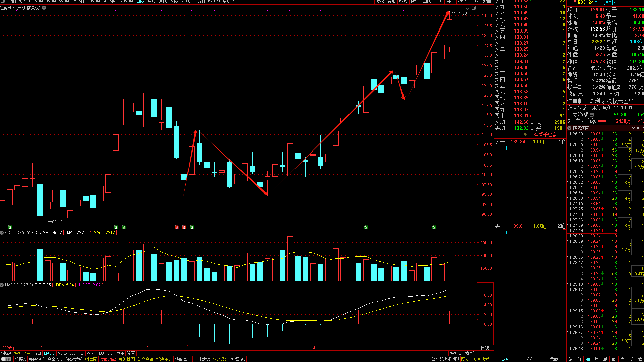Select the 细 detail view button
Image resolution: width=644 pixels, height=362 pixels.
click(x=588, y=359)
